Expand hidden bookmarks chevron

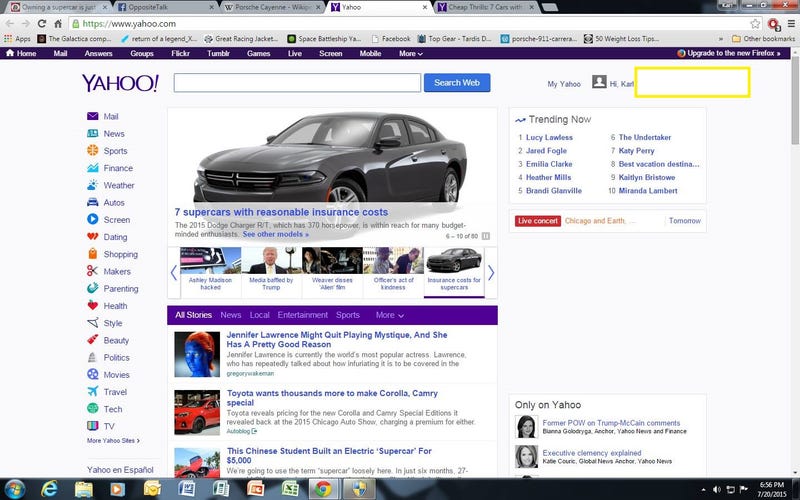click(x=721, y=39)
